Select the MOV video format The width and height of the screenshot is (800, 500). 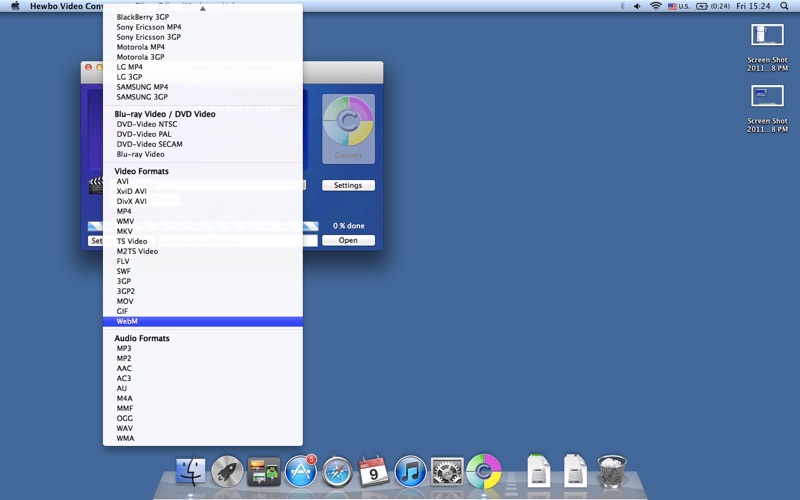[x=125, y=301]
